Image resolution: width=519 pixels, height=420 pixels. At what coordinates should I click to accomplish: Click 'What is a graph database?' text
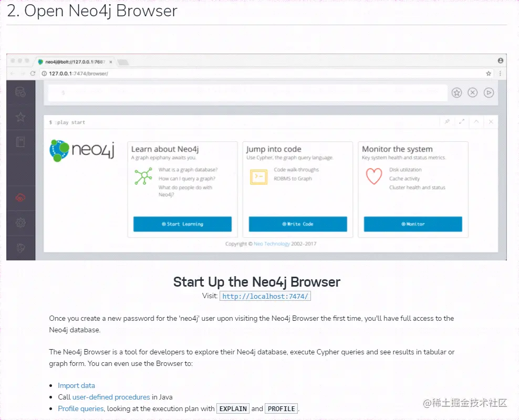[188, 170]
